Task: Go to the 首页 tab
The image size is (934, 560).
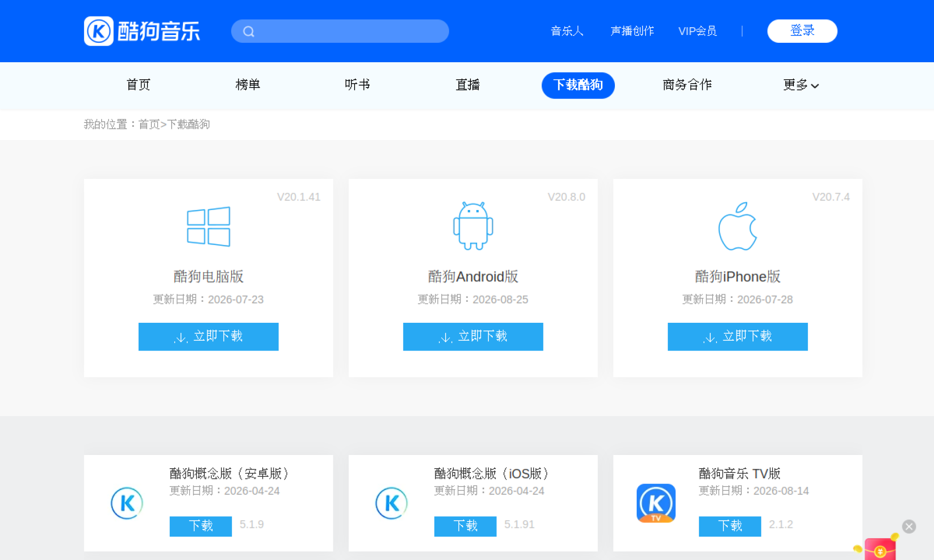Action: pyautogui.click(x=138, y=85)
